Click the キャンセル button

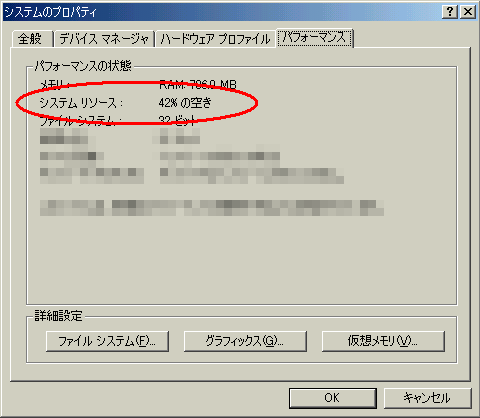pos(427,398)
